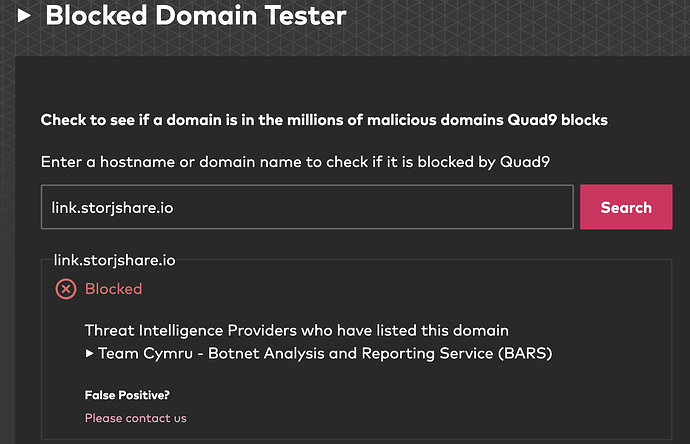Place cursor in typed link.storjshare.io text
The image size is (690, 444).
(x=112, y=208)
